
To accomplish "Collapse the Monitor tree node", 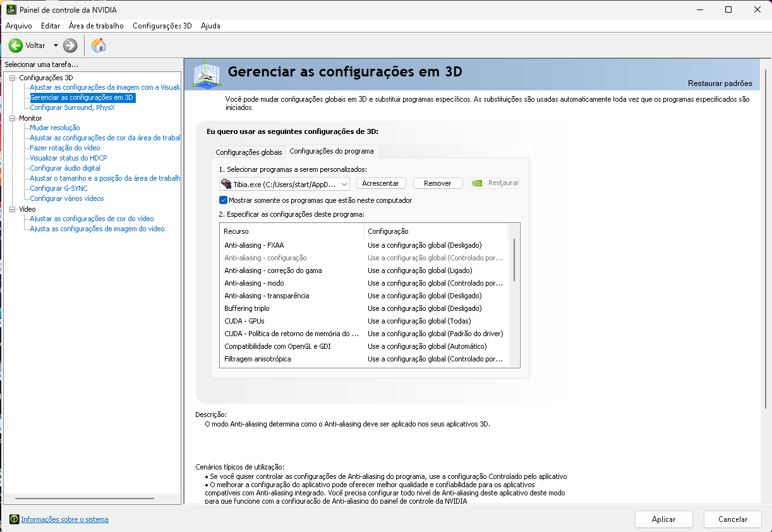I will [x=13, y=118].
